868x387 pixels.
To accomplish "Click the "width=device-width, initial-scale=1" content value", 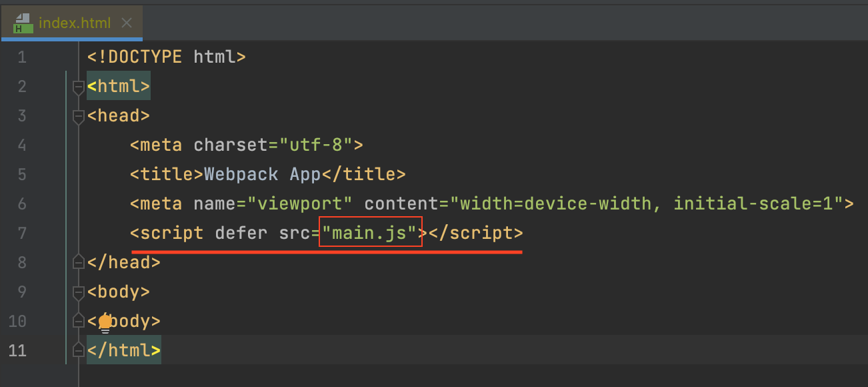I will click(647, 204).
